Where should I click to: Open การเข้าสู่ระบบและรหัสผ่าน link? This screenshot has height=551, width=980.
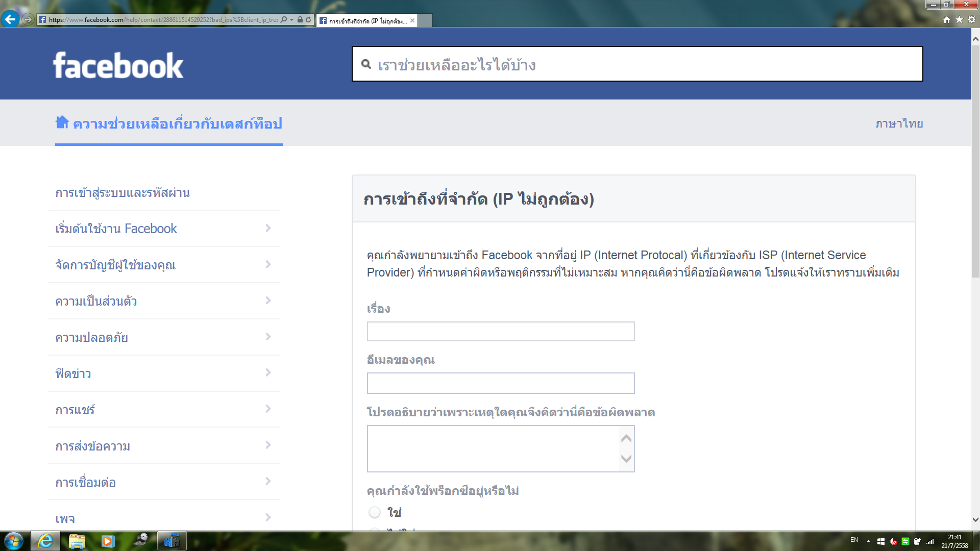pos(122,192)
